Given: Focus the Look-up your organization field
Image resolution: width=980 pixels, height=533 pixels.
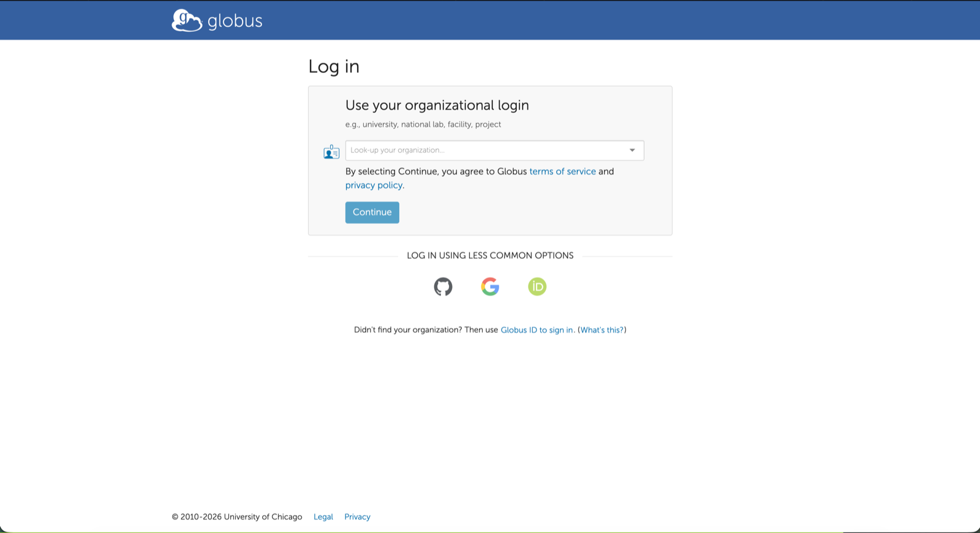Looking at the screenshot, I should tap(494, 151).
